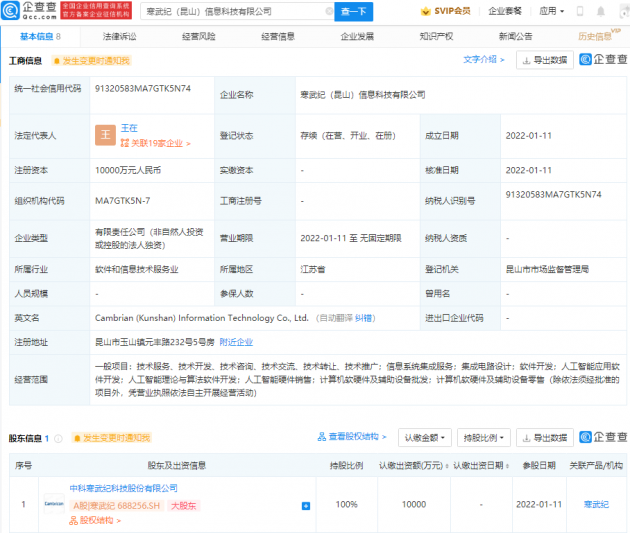Image resolution: width=630 pixels, height=533 pixels.
Task: Switch to 经营信息 tab
Action: tap(278, 37)
